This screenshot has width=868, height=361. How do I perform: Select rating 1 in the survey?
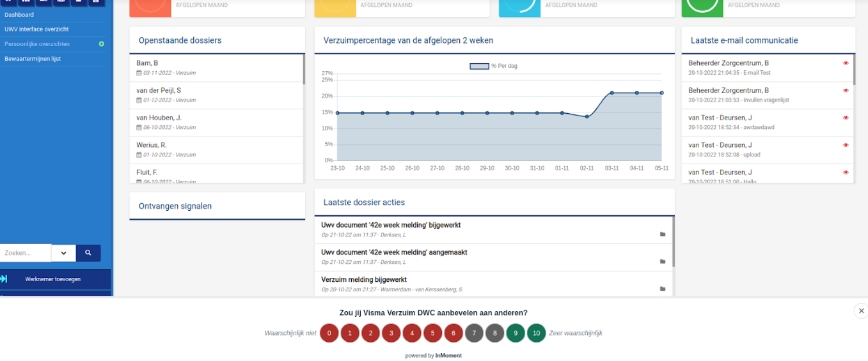click(350, 333)
